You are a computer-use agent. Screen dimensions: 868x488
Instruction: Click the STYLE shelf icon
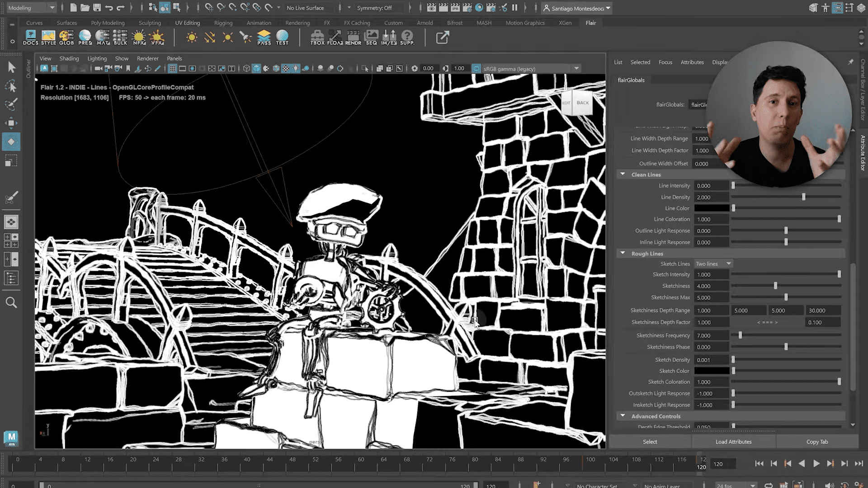[48, 37]
